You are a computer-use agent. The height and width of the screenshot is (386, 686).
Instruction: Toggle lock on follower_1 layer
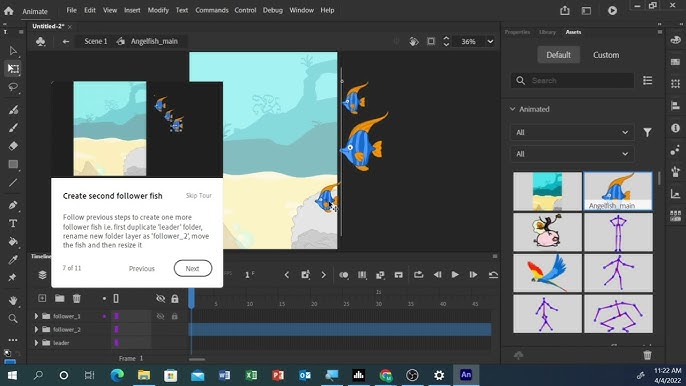(175, 316)
